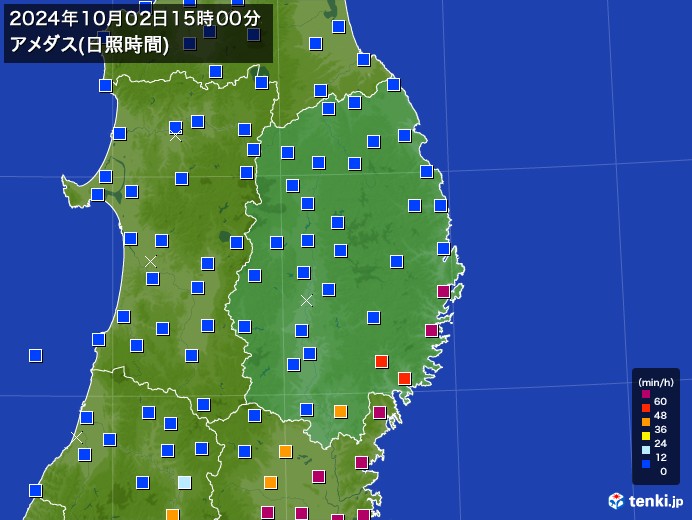Click the X marker inside highlighted Iwate region

click(306, 301)
